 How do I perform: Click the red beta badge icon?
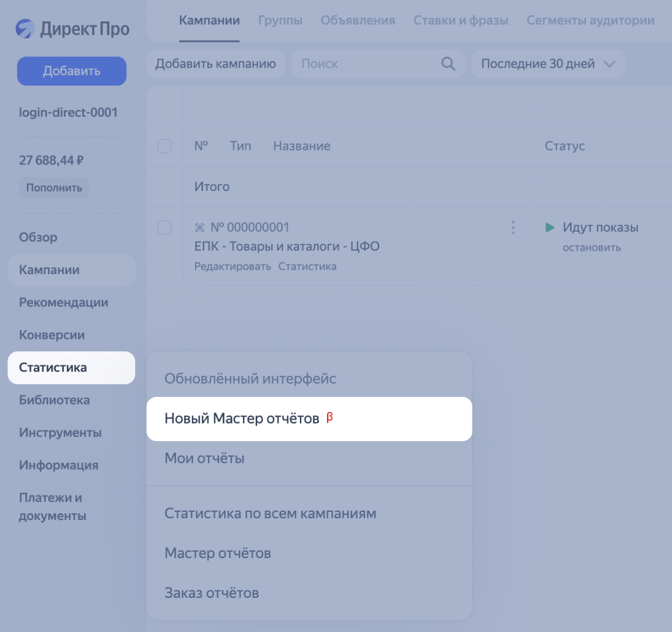[329, 418]
